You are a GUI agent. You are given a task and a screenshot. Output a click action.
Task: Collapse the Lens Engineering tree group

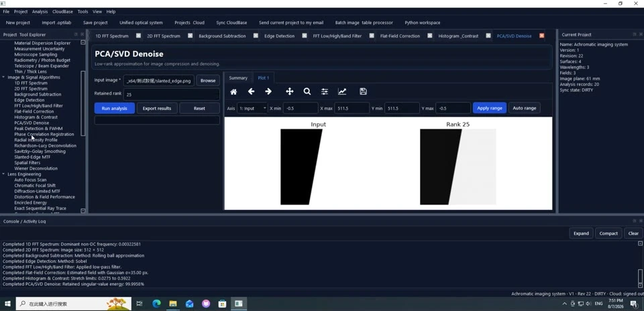[4, 174]
